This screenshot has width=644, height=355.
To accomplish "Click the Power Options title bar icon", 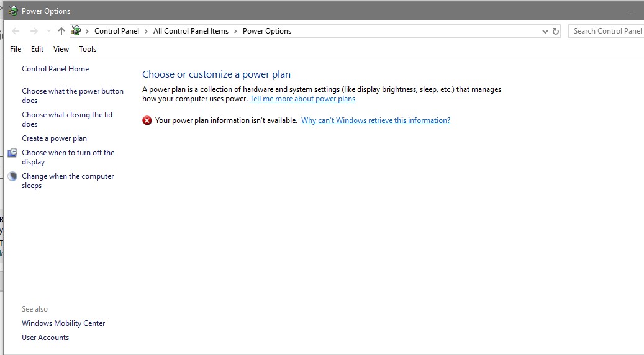I will tap(13, 11).
